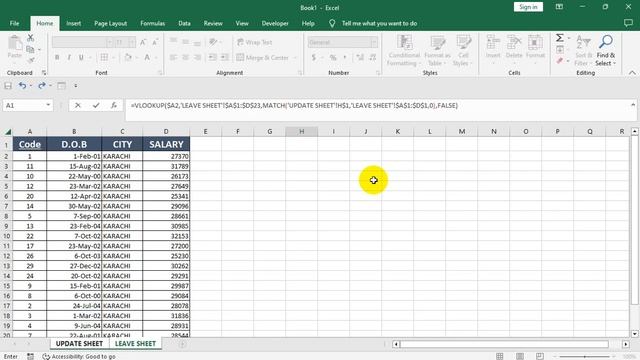Open the Number Format dropdown
The height and width of the screenshot is (360, 640).
coord(374,42)
